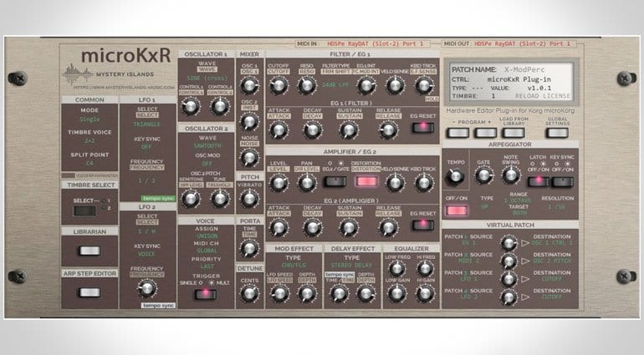Open the LIBRARIAN button

coord(89,251)
